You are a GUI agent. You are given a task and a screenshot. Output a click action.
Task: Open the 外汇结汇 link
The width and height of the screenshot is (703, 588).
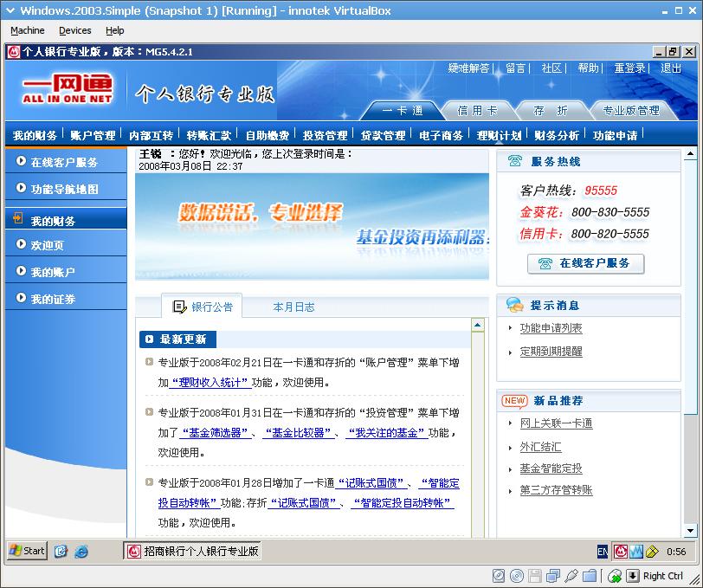point(540,447)
